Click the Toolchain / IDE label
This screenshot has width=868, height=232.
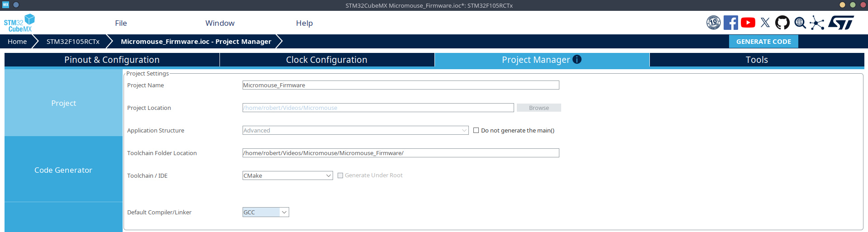[147, 175]
